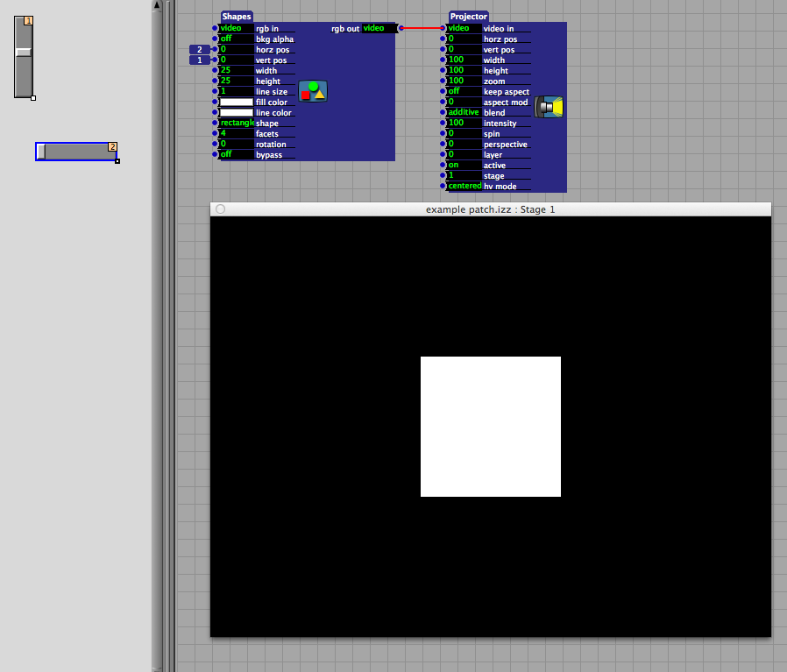This screenshot has width=787, height=672.
Task: Open the hv mode centered value
Action: (x=464, y=187)
